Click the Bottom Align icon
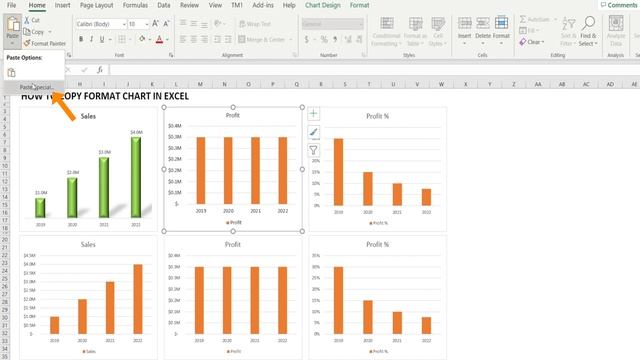The image size is (640, 360). click(204, 24)
